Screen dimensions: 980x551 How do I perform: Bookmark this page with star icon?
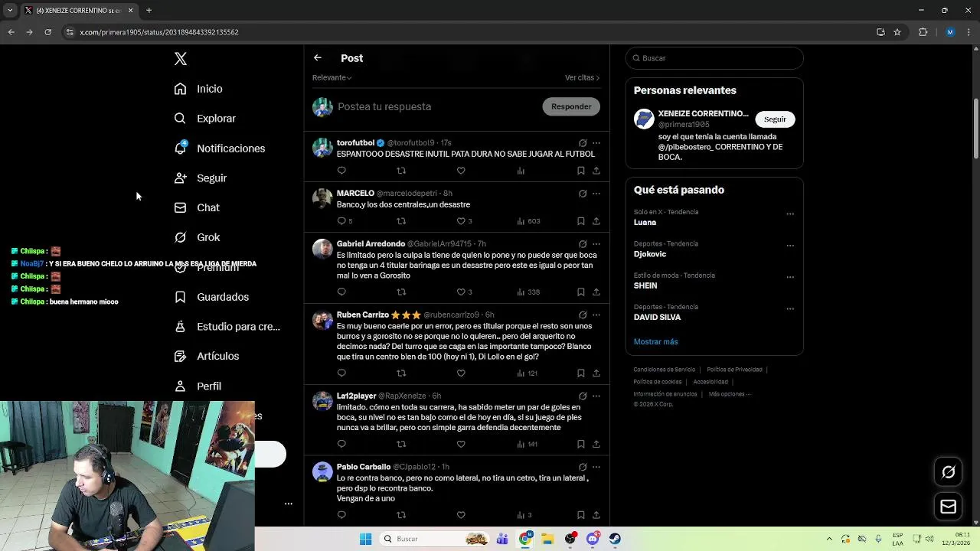point(897,32)
